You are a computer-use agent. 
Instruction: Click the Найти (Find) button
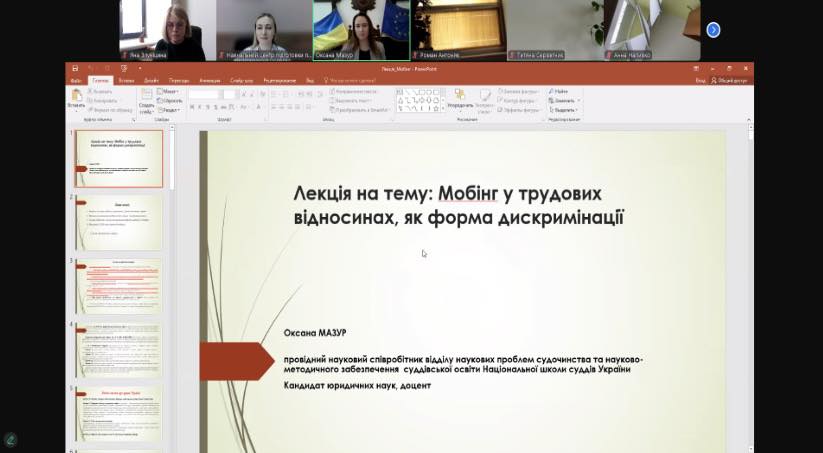point(558,91)
